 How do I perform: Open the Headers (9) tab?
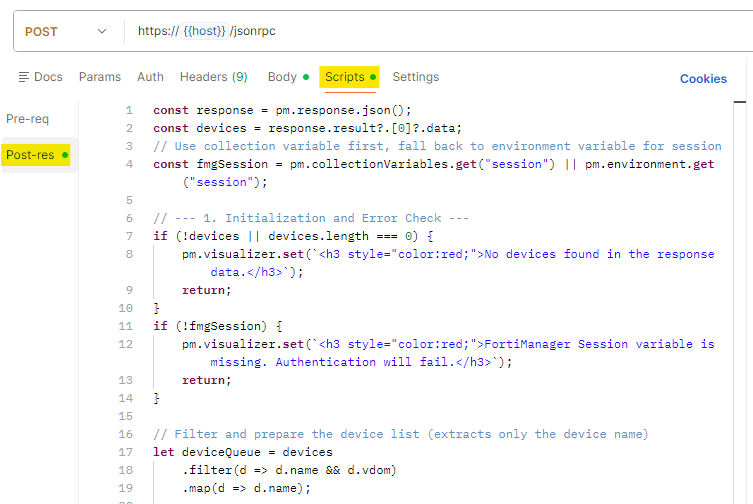tap(214, 77)
